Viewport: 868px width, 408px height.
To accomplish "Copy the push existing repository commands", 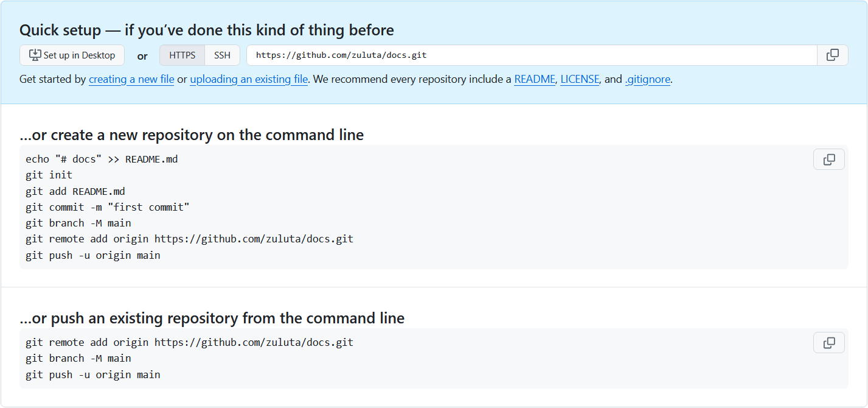I will tap(828, 343).
